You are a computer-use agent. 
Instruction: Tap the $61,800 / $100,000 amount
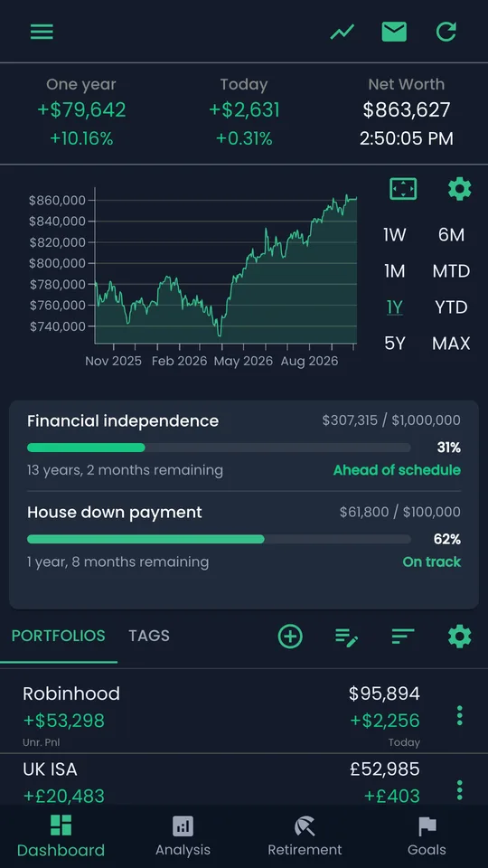tap(400, 512)
